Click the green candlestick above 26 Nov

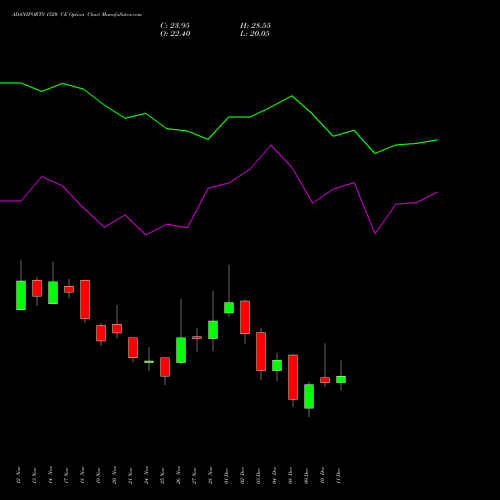(x=181, y=350)
